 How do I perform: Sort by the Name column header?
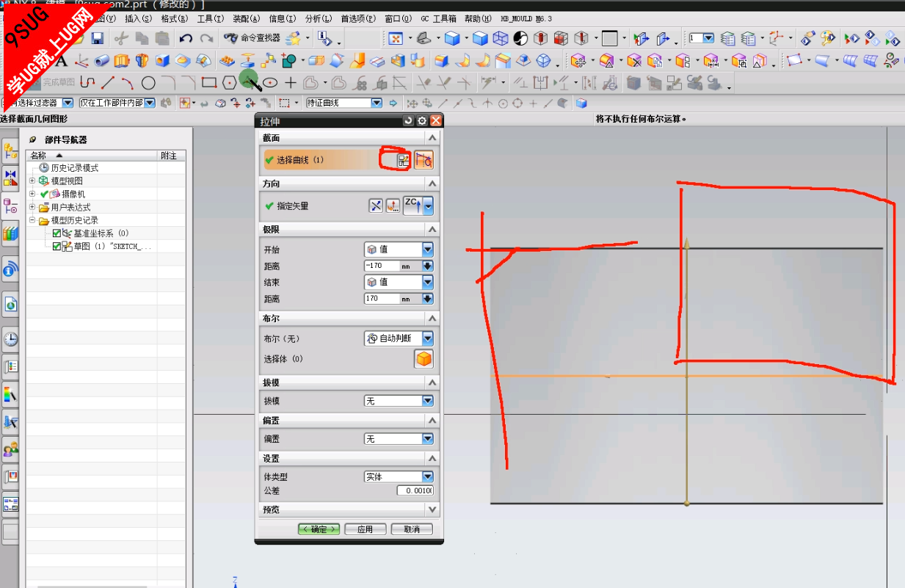92,156
